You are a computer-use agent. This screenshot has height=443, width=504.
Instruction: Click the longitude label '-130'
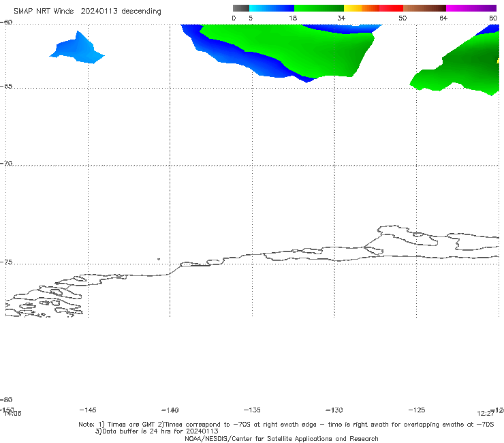coord(334,410)
